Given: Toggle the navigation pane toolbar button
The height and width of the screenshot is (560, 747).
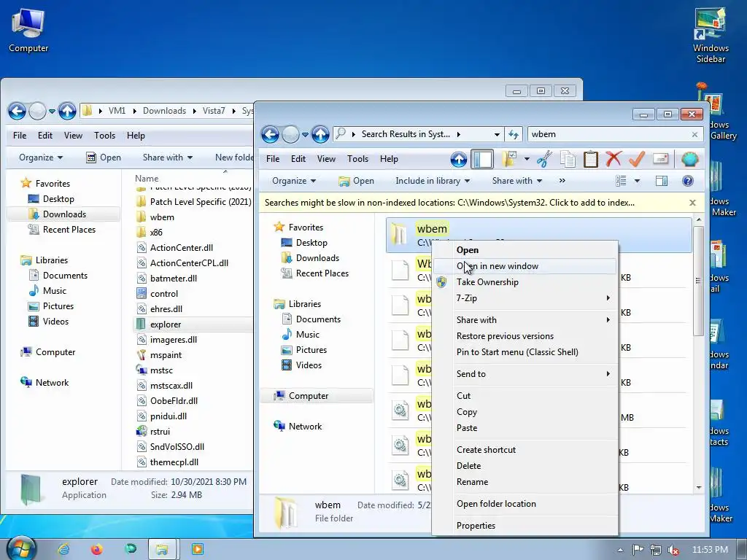Looking at the screenshot, I should pyautogui.click(x=482, y=159).
